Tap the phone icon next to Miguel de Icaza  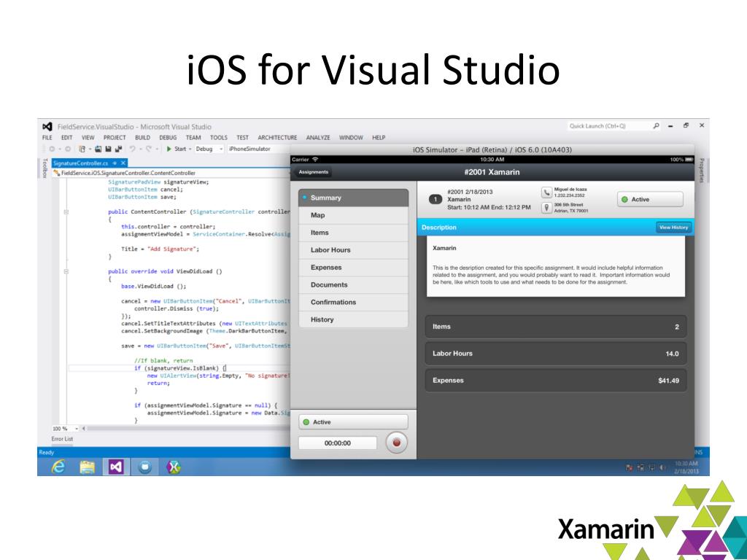tap(546, 192)
